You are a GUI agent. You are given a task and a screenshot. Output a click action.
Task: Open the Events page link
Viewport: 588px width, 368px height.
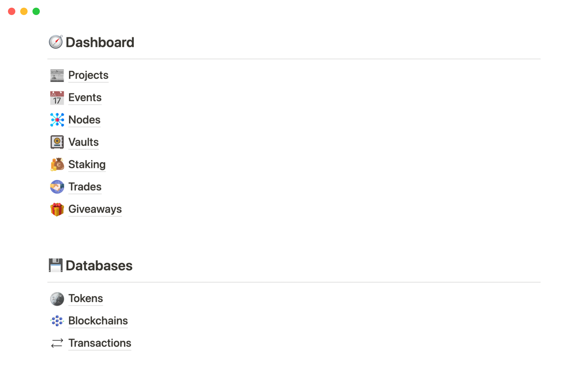pyautogui.click(x=85, y=98)
